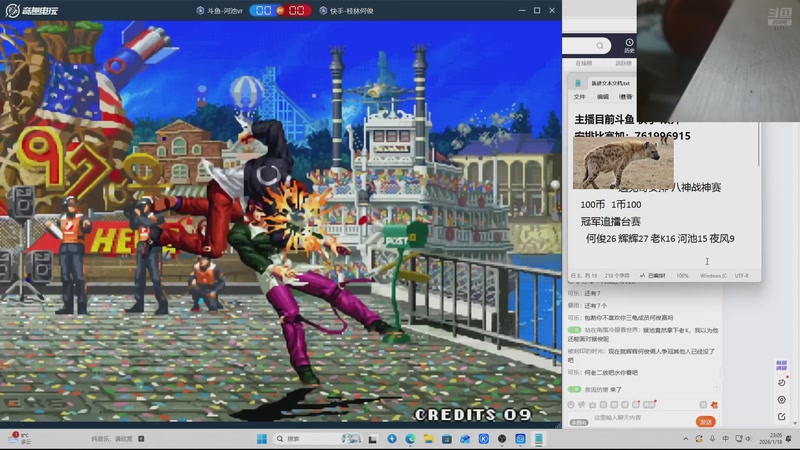Open the 编辑 menu in Notepad
Screen dimensions: 800x450
(x=603, y=97)
